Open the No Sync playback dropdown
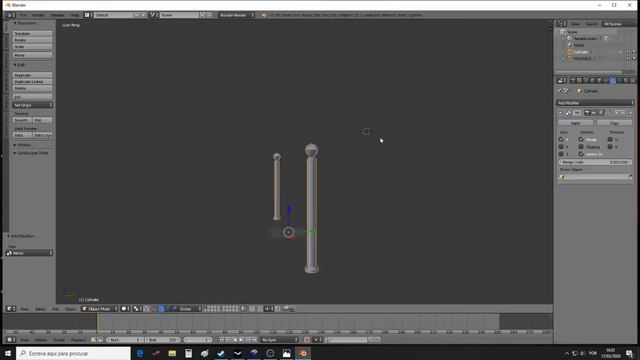Screen dimensions: 640x360 (280, 340)
